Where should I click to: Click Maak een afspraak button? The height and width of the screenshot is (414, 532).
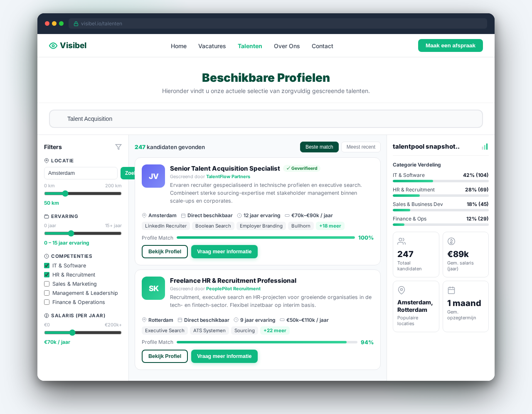coord(451,46)
